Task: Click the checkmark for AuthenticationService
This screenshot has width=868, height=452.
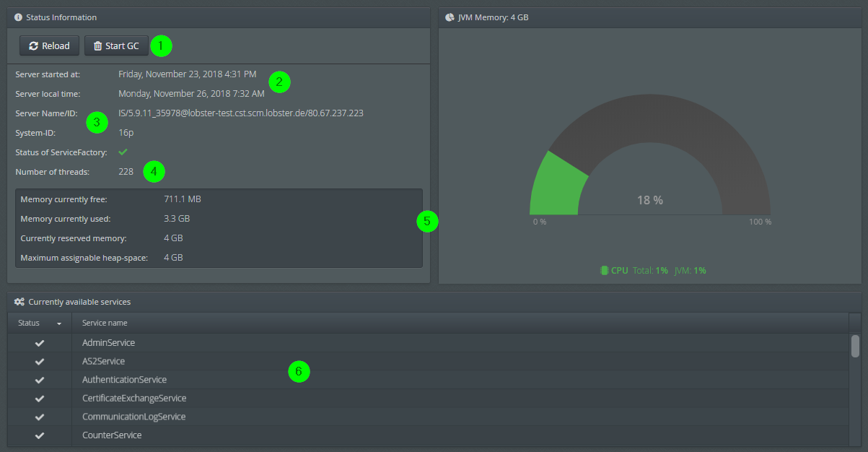Action: 40,380
